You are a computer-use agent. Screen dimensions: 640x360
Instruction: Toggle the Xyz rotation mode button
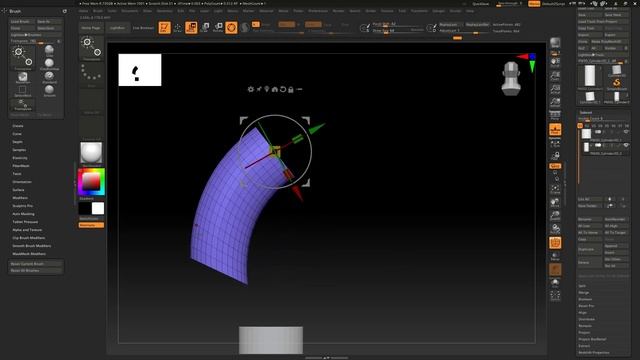[555, 166]
